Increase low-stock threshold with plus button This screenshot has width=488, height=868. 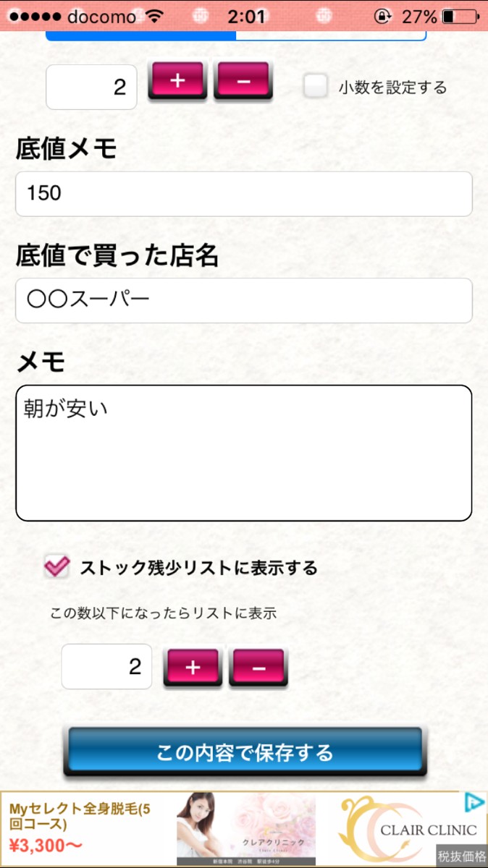pyautogui.click(x=193, y=666)
